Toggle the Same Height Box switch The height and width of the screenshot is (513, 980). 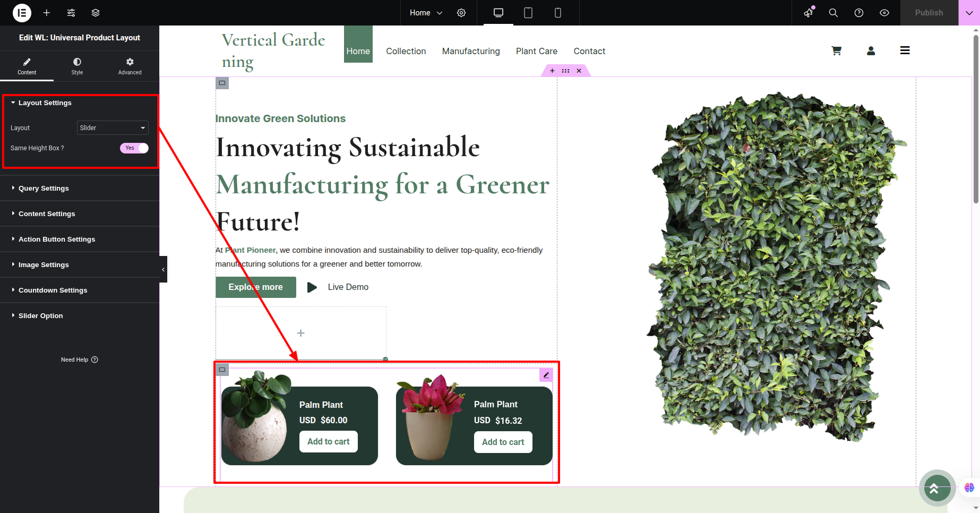(134, 148)
